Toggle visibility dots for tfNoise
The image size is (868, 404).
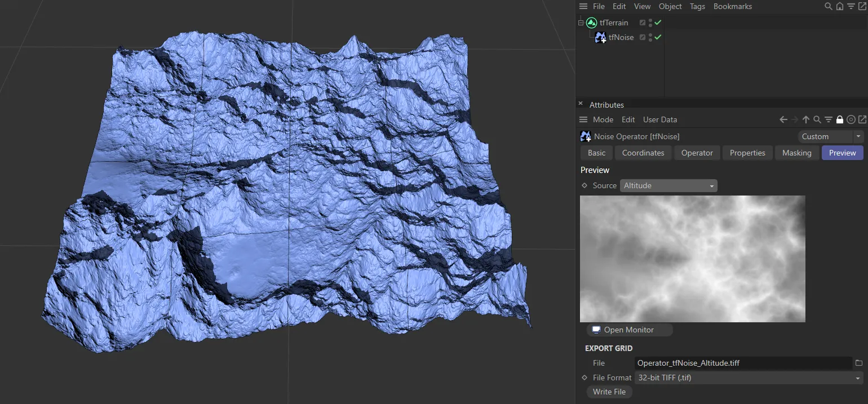tap(650, 38)
